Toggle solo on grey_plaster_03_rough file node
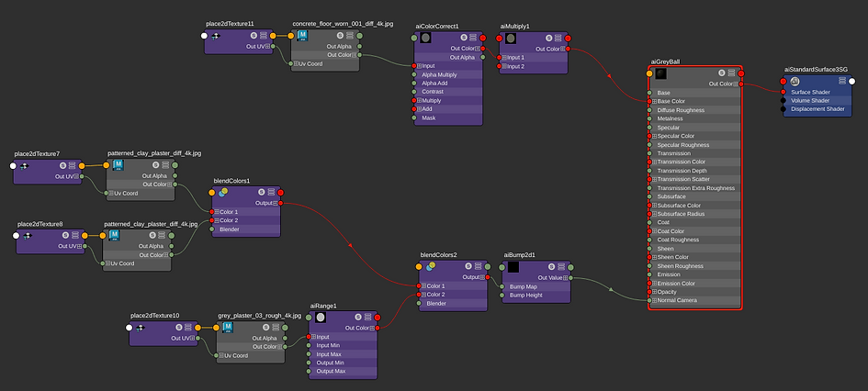The width and height of the screenshot is (868, 391). [265, 328]
